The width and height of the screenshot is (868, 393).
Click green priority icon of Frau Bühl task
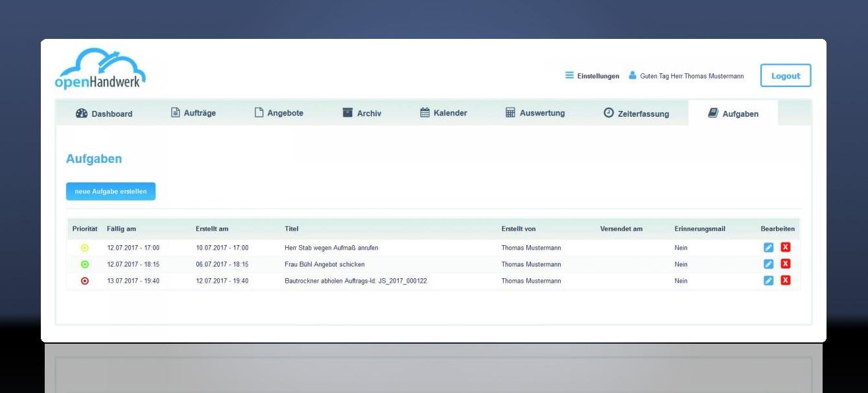coord(85,265)
